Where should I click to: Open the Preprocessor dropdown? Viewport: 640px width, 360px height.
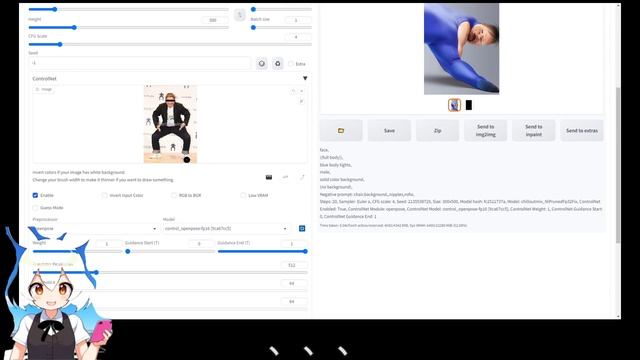pyautogui.click(x=95, y=229)
